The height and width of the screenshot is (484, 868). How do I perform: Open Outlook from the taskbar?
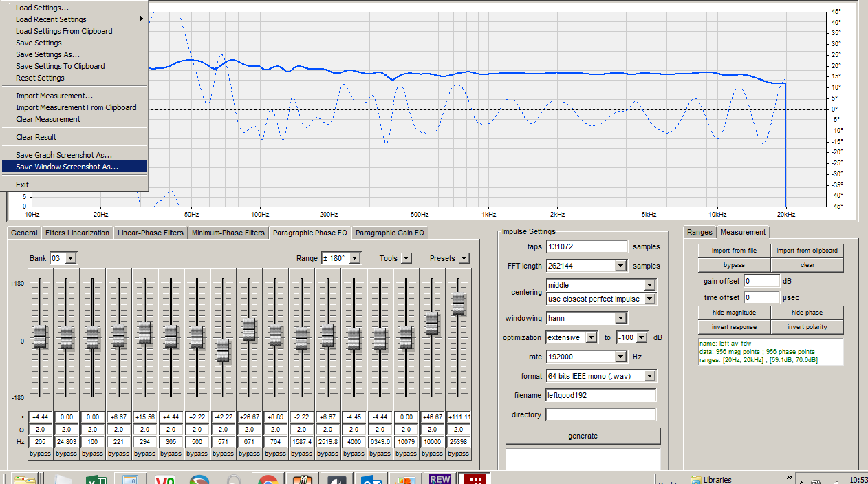coord(371,479)
